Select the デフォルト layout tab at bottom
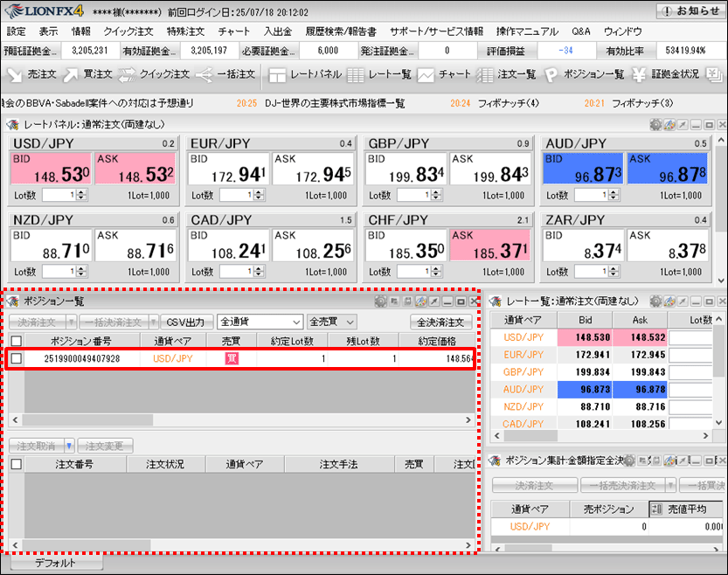This screenshot has width=728, height=575. (x=54, y=564)
